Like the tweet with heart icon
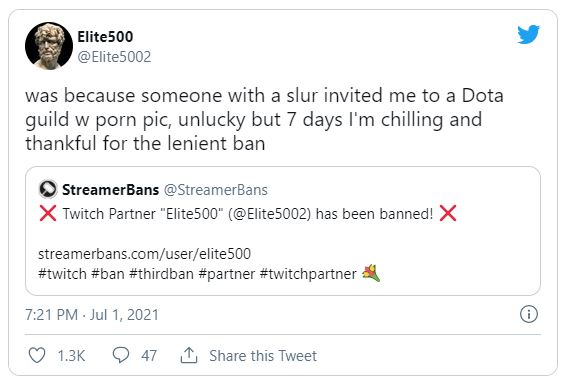This screenshot has height=386, width=566. pos(37,355)
